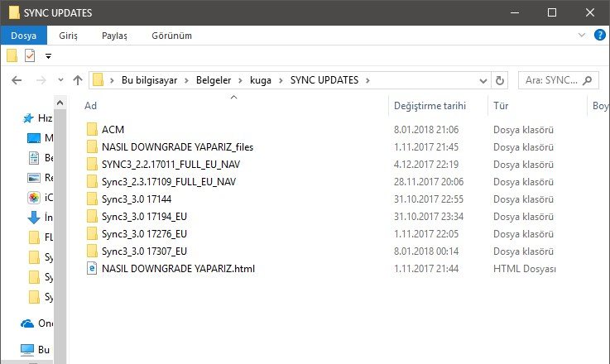Click the folder icon in quick access toolbar

(12, 55)
